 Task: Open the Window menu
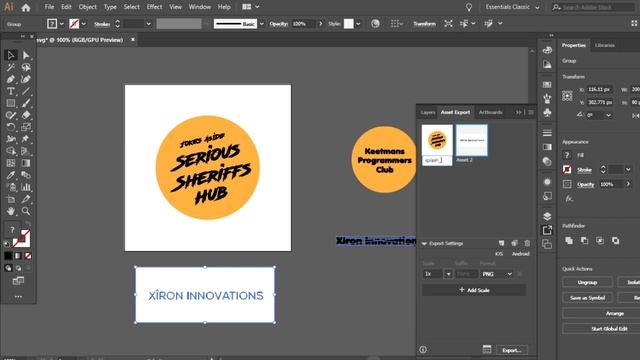coord(200,7)
